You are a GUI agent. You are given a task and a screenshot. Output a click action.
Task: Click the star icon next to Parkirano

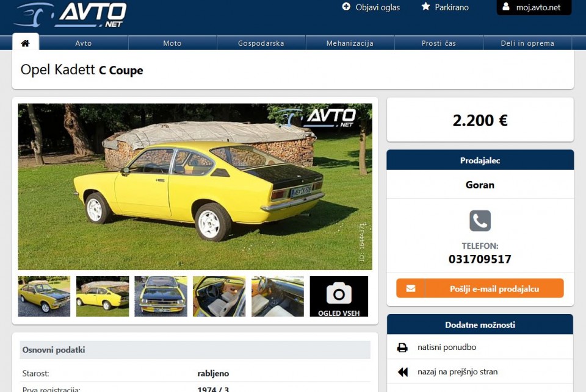click(x=425, y=7)
